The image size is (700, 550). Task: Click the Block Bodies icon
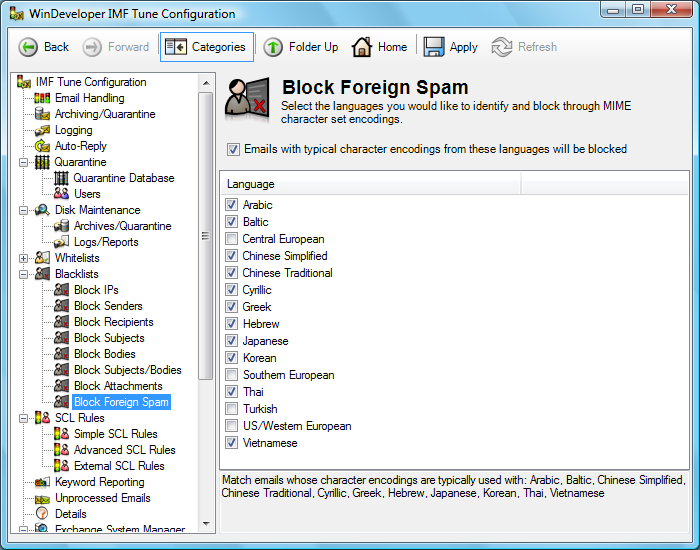61,354
